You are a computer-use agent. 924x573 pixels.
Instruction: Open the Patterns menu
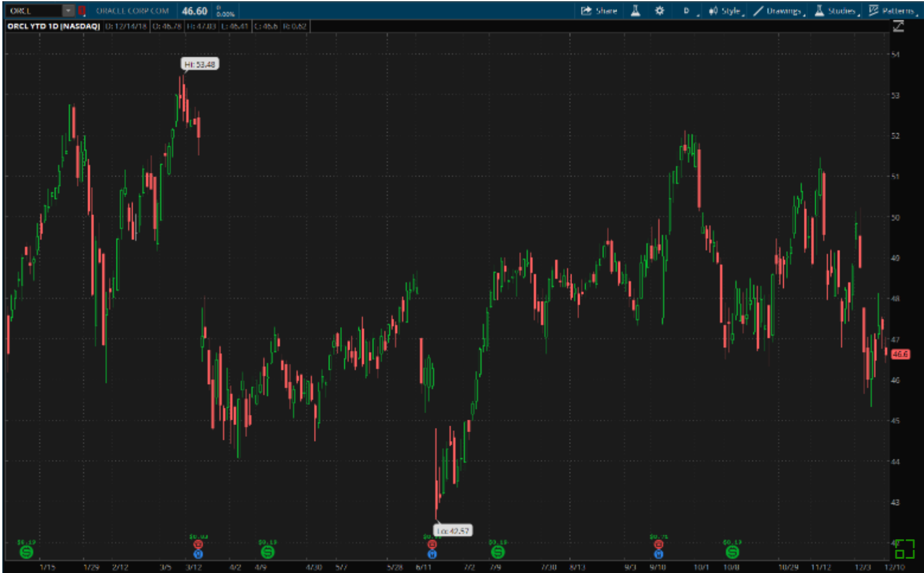892,11
